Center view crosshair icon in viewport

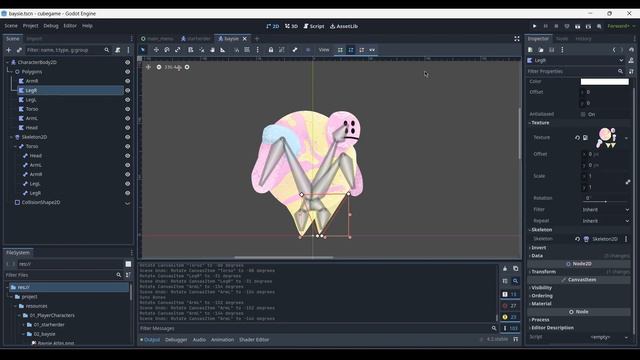point(149,67)
